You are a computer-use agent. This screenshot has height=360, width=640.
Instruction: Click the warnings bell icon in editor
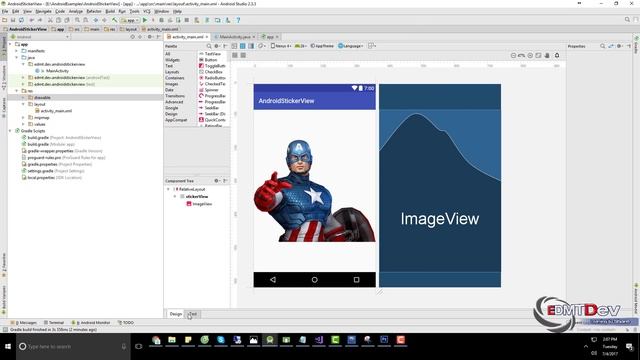click(557, 55)
